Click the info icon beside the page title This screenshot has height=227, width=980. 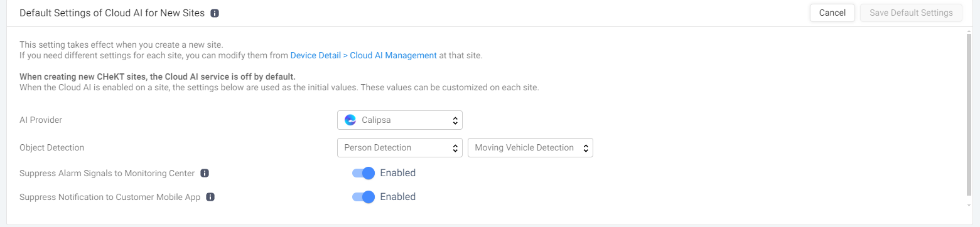tap(215, 13)
